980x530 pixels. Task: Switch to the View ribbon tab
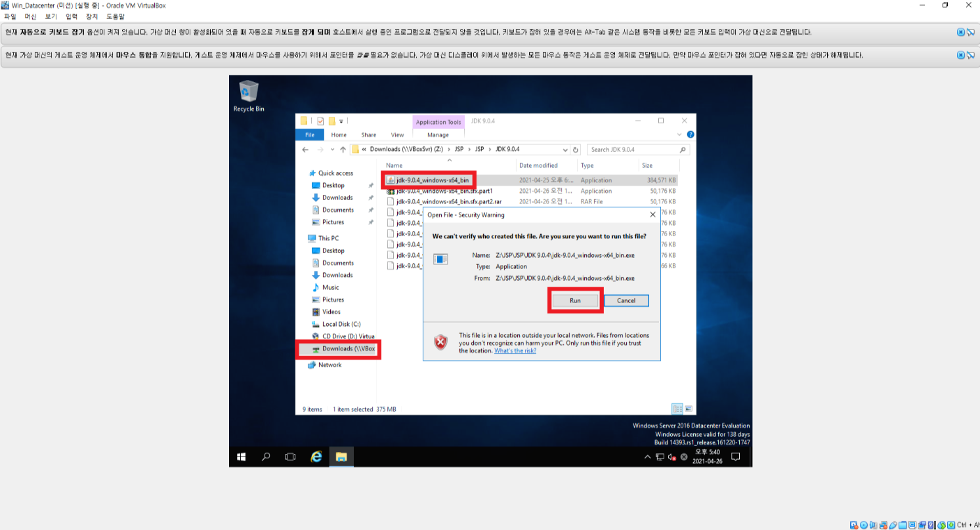tap(397, 134)
